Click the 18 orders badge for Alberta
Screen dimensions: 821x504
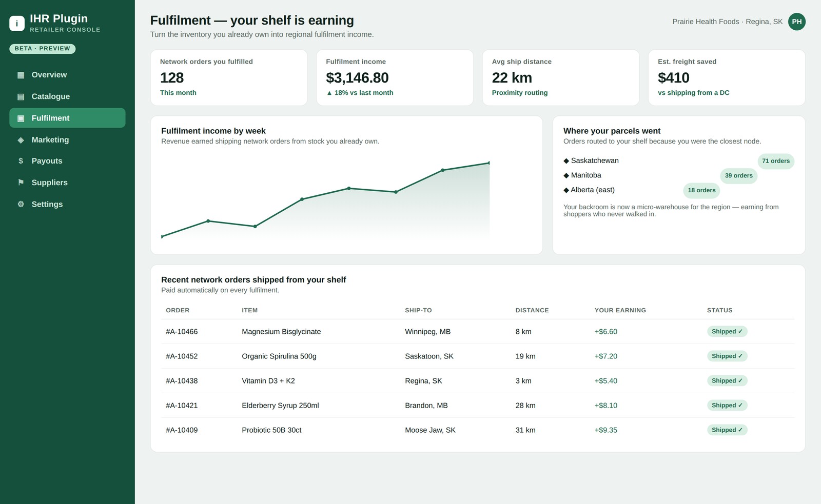(701, 190)
